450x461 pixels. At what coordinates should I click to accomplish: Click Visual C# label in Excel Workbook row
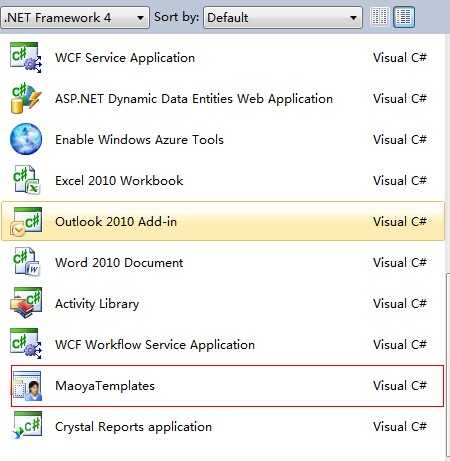tap(400, 180)
